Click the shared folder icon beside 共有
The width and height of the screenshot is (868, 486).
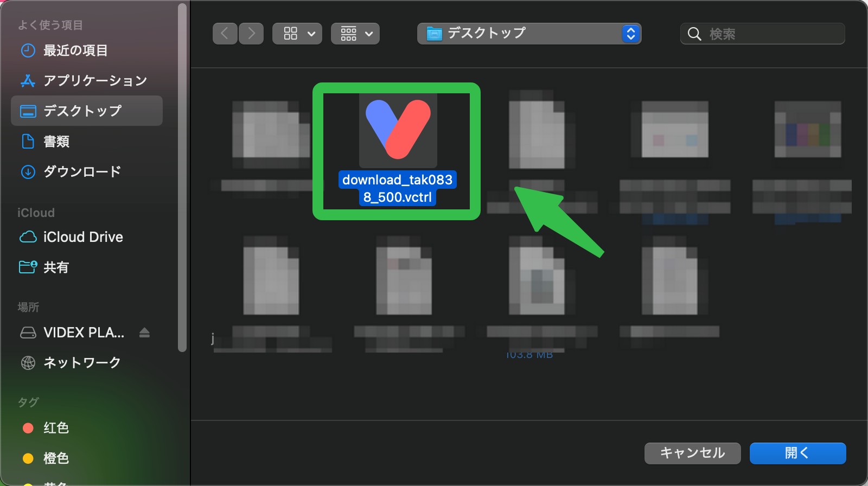coord(28,267)
